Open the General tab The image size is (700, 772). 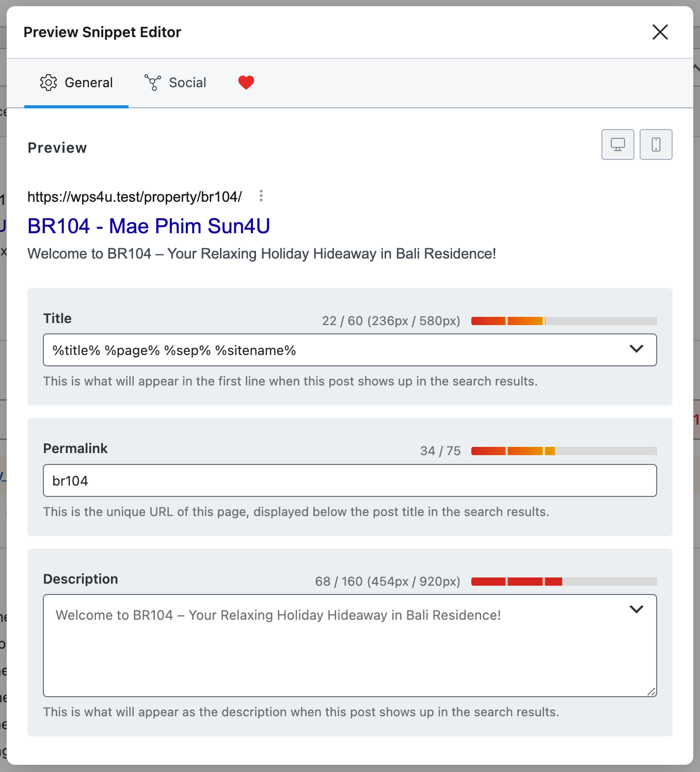(76, 83)
